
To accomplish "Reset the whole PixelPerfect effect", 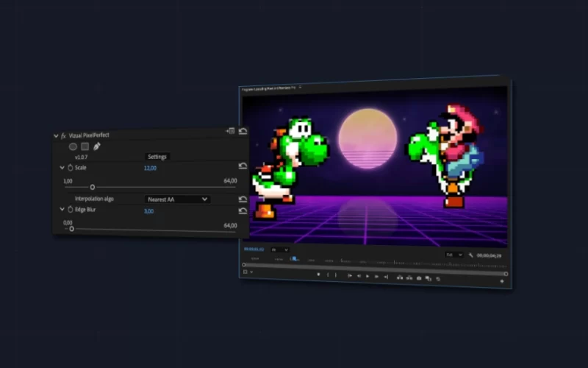I will pos(243,131).
